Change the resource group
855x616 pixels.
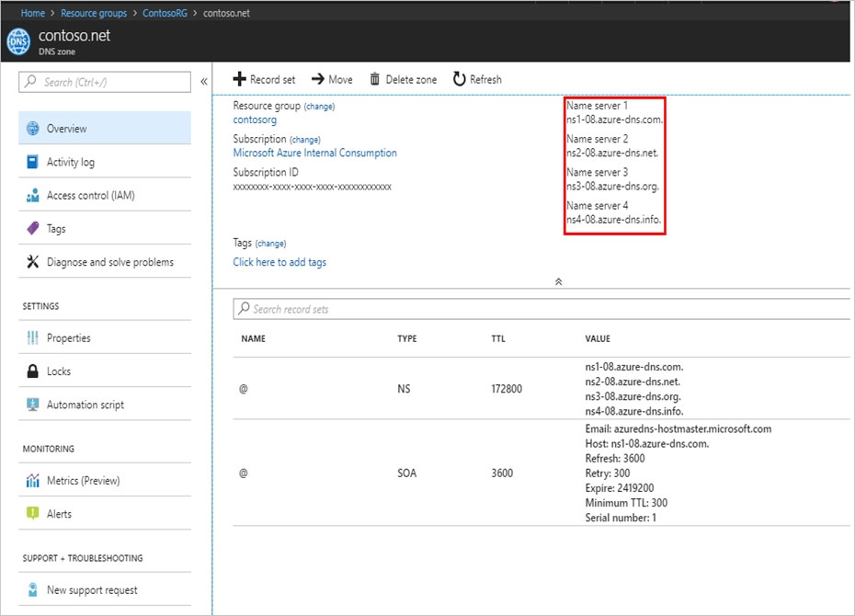[x=319, y=107]
